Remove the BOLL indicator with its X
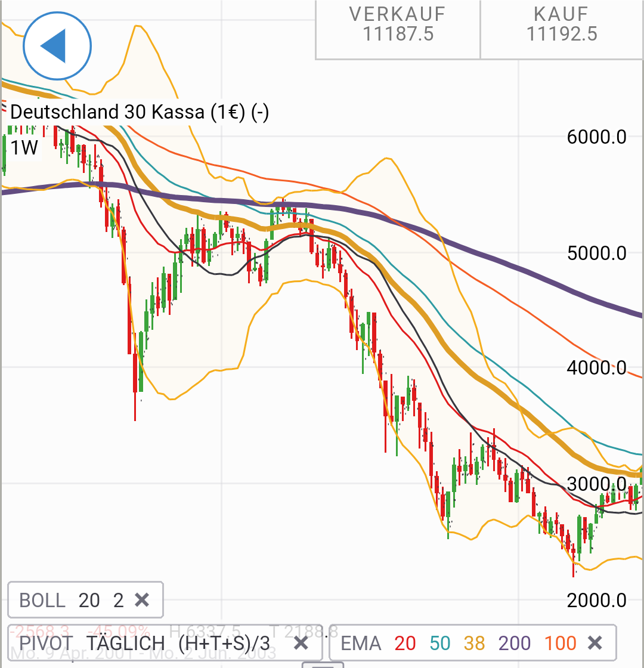This screenshot has height=668, width=644. 142,599
